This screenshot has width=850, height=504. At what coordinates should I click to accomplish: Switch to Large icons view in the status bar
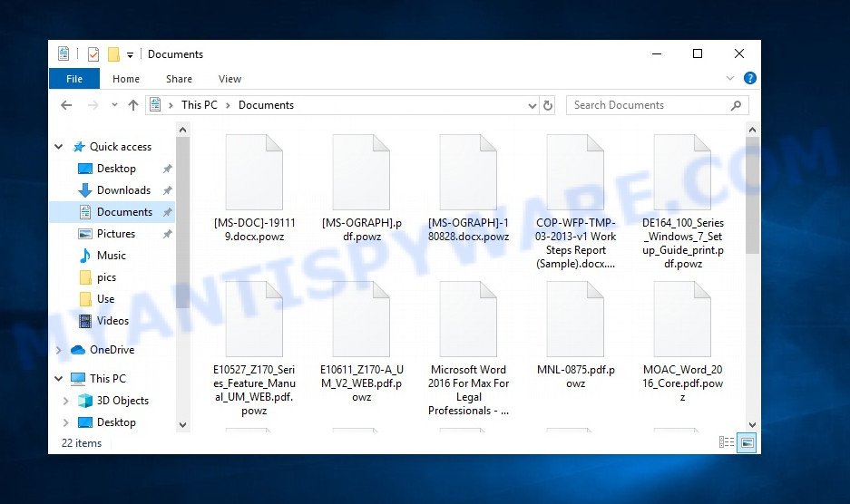pyautogui.click(x=747, y=442)
